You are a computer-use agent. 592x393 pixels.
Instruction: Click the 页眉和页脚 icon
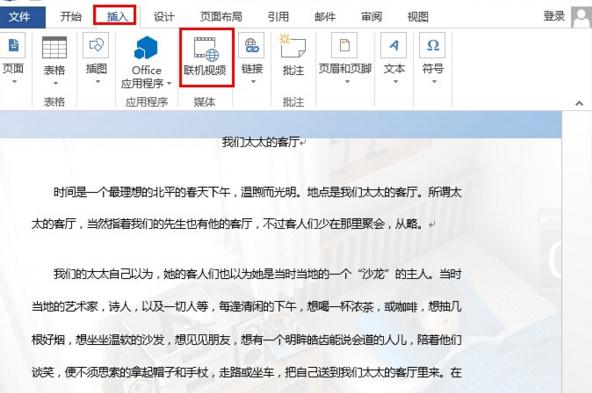click(344, 45)
